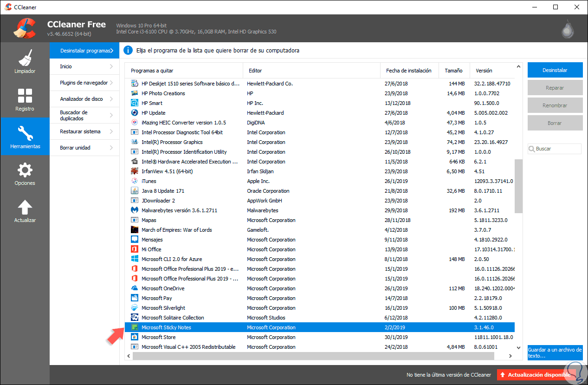
Task: Click the iMazing HEIC Converter icon
Action: pyautogui.click(x=135, y=123)
